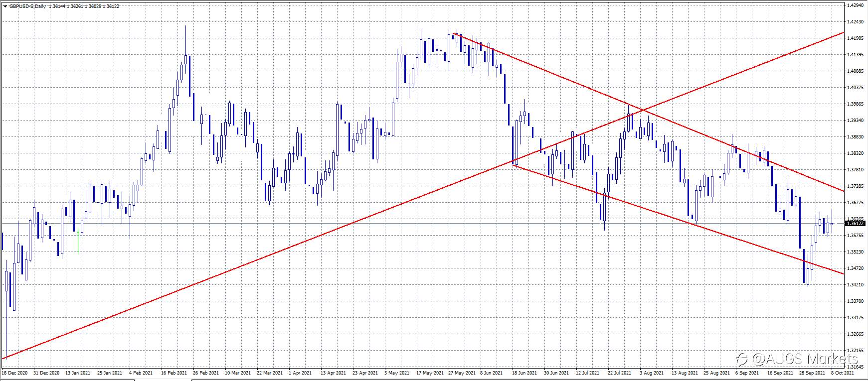
Task: Click the 1.35230 price scale label
Action: pos(855,252)
